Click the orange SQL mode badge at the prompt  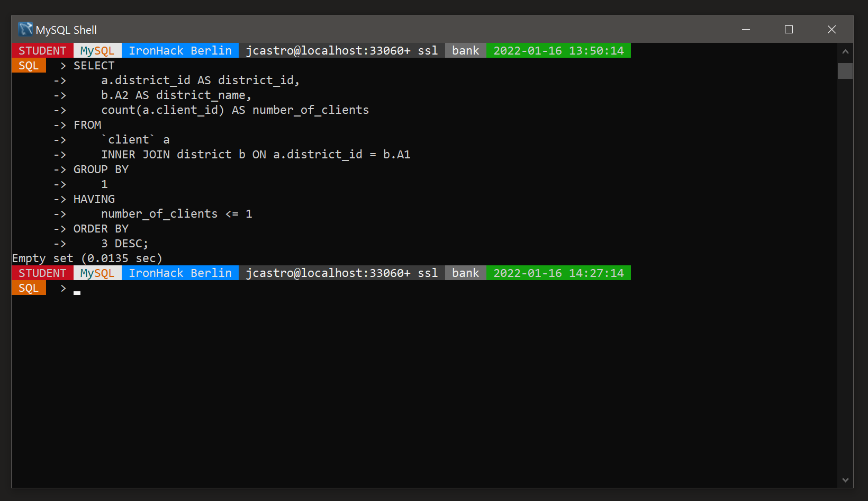(x=29, y=65)
